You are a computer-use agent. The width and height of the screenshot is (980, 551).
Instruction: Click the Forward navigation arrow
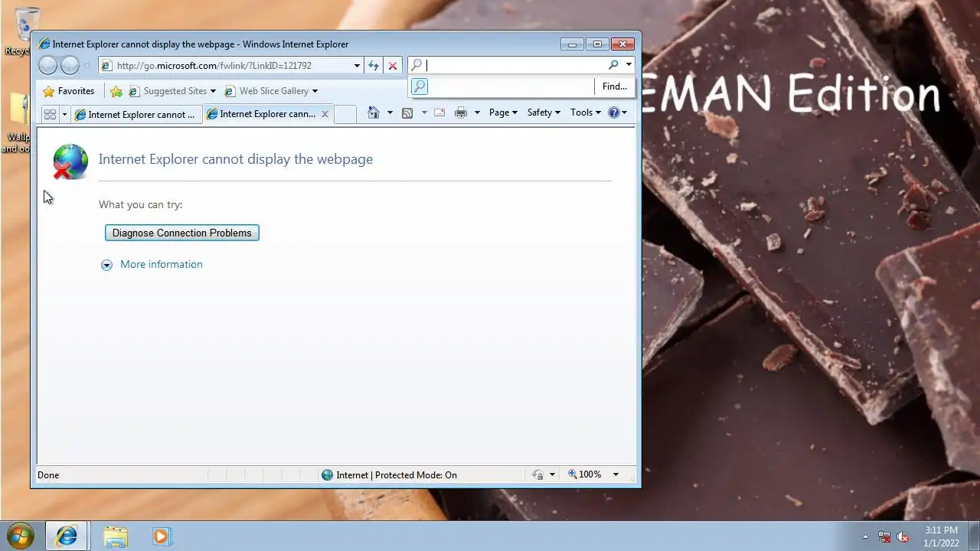pos(70,66)
